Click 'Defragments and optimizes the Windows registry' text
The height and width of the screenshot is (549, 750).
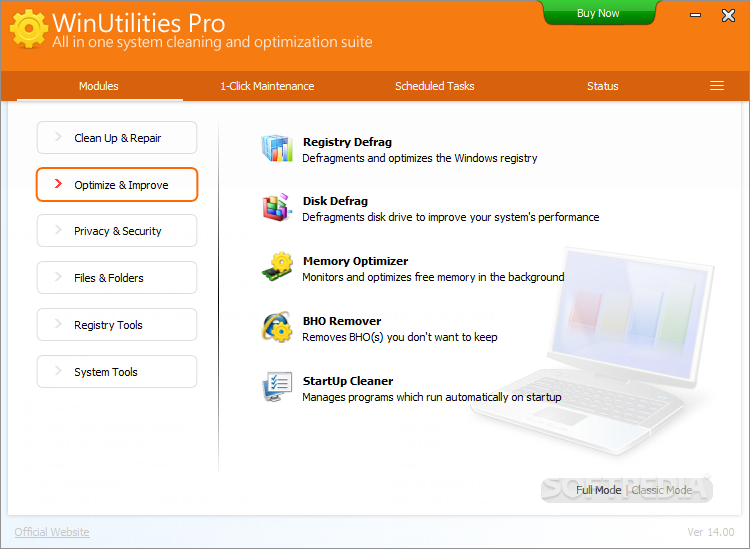pos(419,158)
